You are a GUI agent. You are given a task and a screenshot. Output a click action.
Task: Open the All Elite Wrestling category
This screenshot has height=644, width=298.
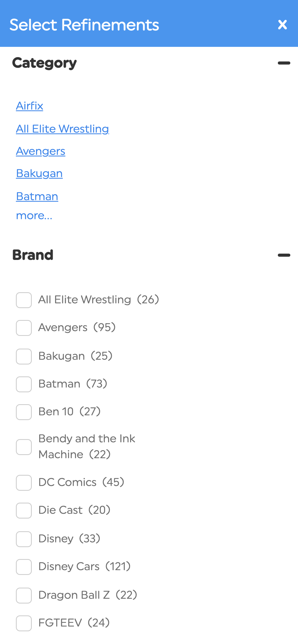coord(63,129)
